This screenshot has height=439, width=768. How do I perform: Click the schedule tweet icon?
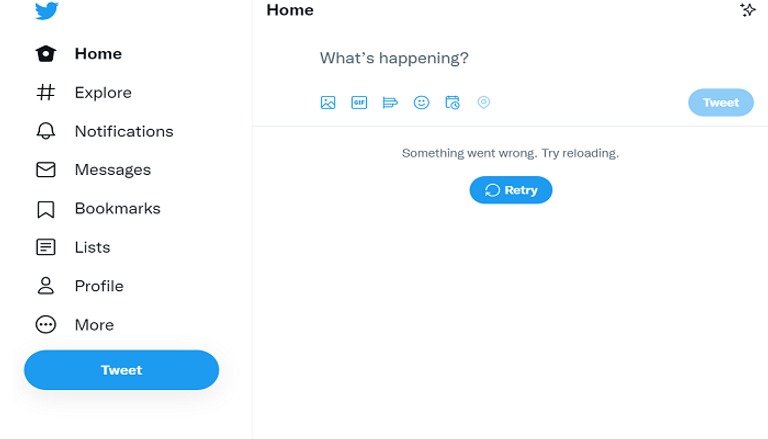pyautogui.click(x=452, y=102)
